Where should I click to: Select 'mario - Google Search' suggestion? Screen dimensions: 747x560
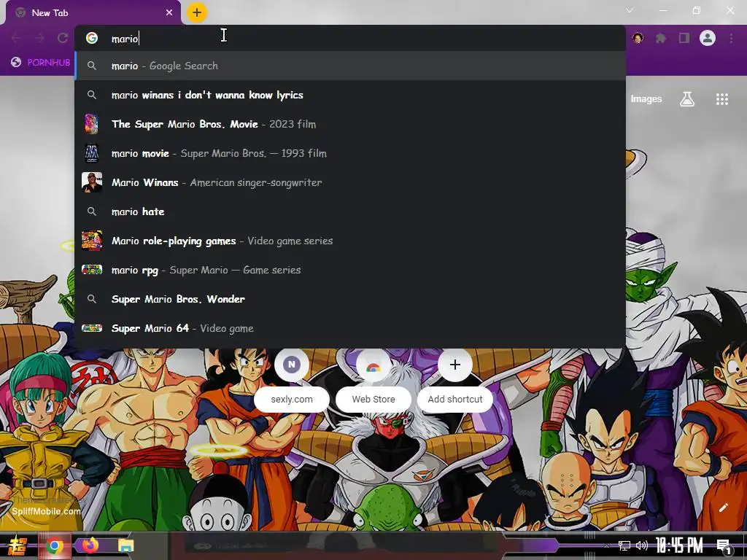coord(350,66)
